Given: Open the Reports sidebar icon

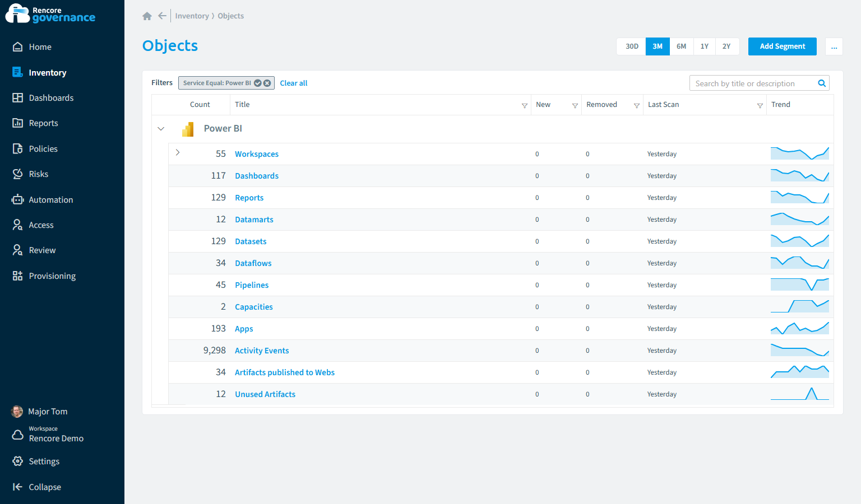Looking at the screenshot, I should 18,123.
